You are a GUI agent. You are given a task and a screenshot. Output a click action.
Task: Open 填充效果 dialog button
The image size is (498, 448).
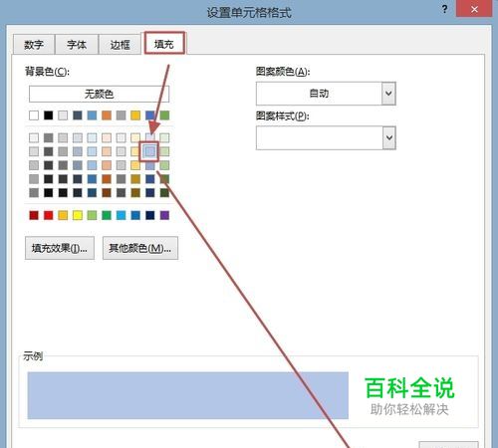pos(60,248)
